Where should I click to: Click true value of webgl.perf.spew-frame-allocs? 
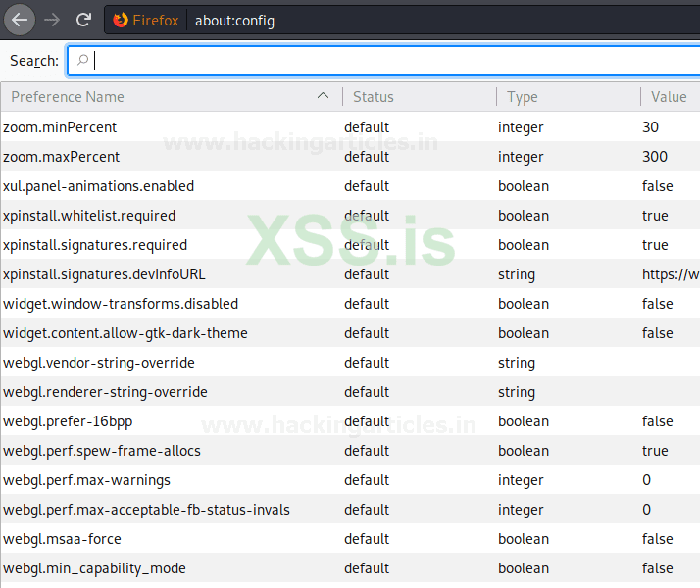[655, 451]
